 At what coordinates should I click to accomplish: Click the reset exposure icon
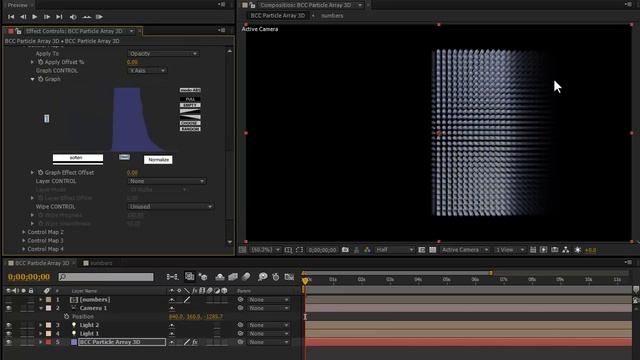(x=578, y=250)
